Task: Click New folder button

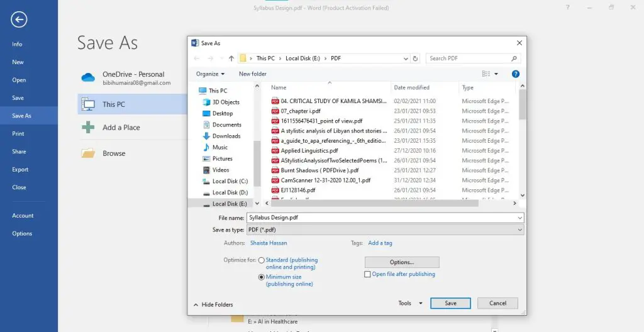Action: (x=253, y=74)
